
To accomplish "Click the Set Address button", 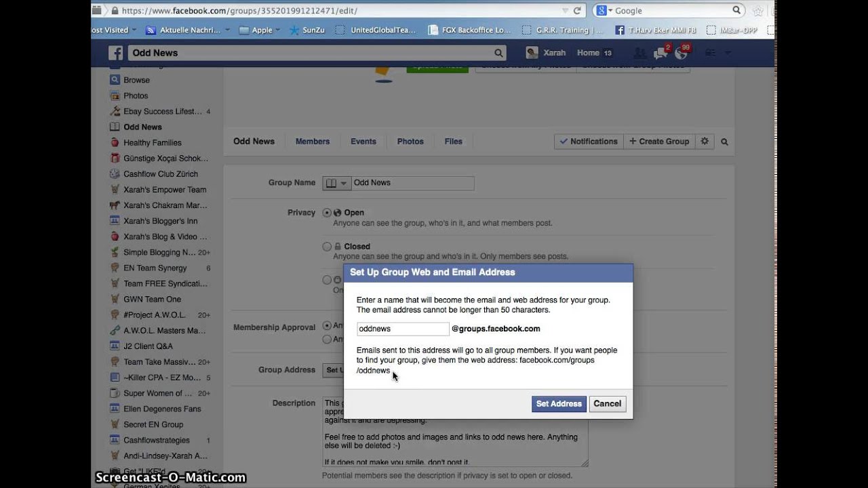I will tap(559, 404).
